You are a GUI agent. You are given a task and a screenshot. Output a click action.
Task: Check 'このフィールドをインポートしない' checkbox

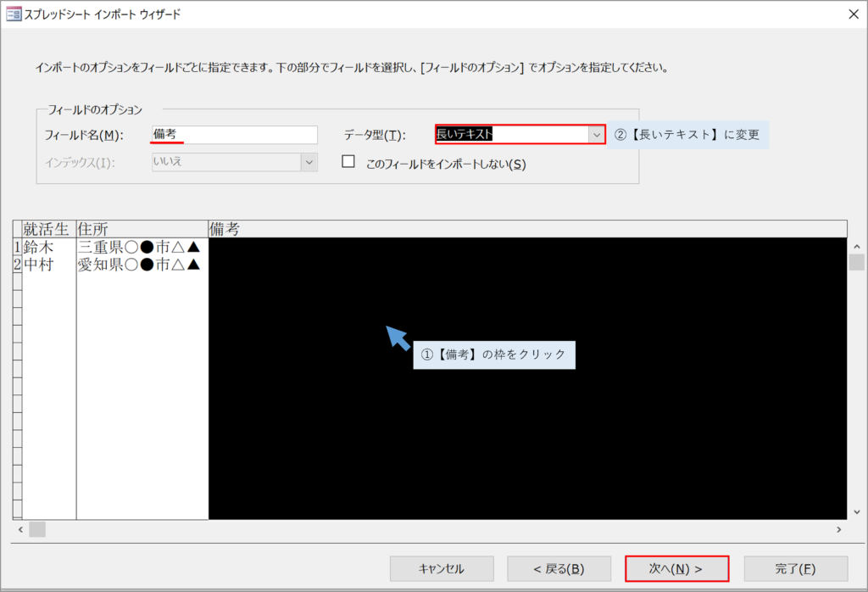coord(348,162)
